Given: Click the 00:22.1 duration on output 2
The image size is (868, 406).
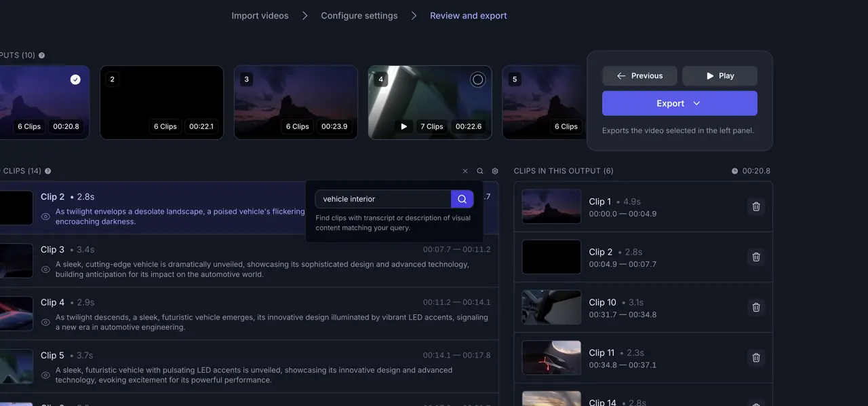Looking at the screenshot, I should (x=201, y=126).
